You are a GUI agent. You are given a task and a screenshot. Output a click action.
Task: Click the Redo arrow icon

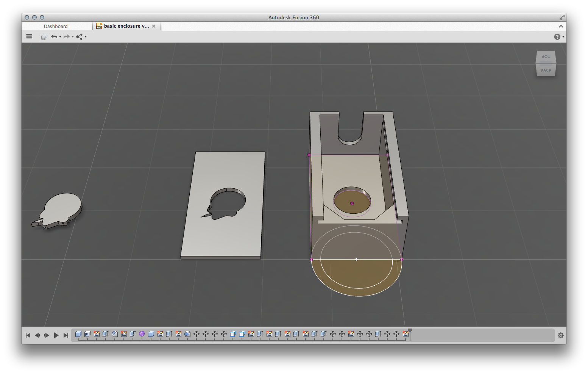click(67, 37)
